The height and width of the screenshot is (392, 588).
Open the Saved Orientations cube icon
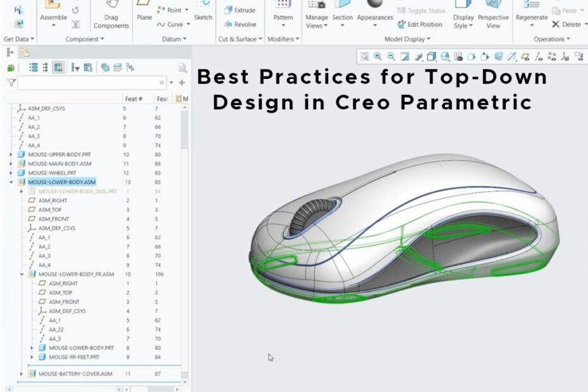tap(445, 57)
